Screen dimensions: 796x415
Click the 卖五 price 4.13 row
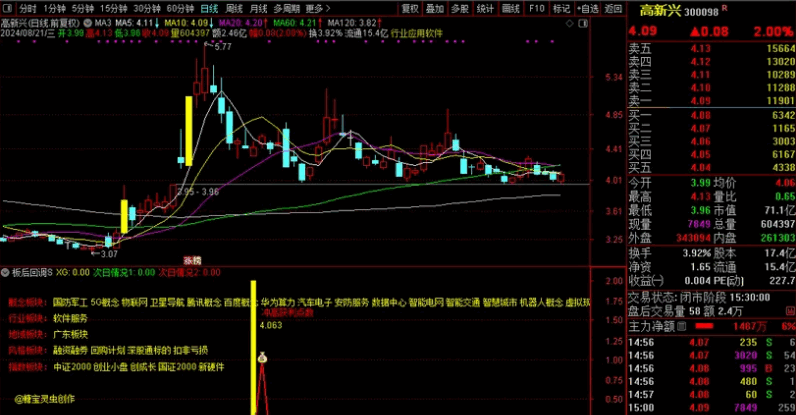tap(712, 49)
